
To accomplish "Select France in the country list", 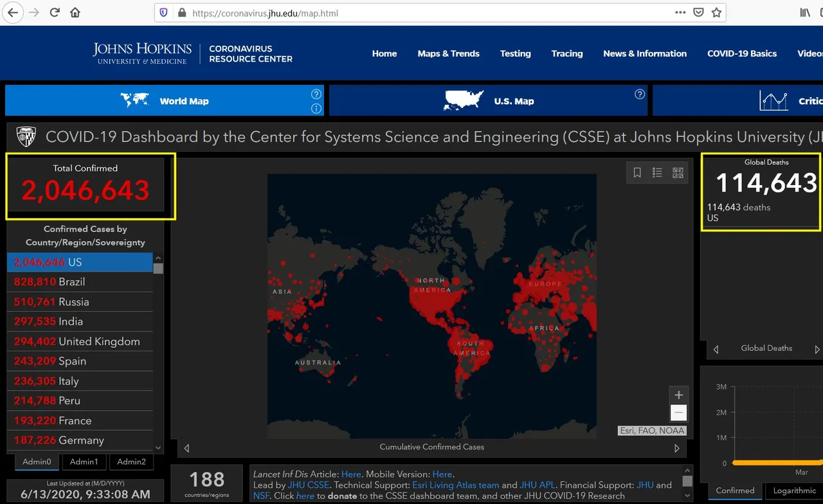I will coord(80,420).
